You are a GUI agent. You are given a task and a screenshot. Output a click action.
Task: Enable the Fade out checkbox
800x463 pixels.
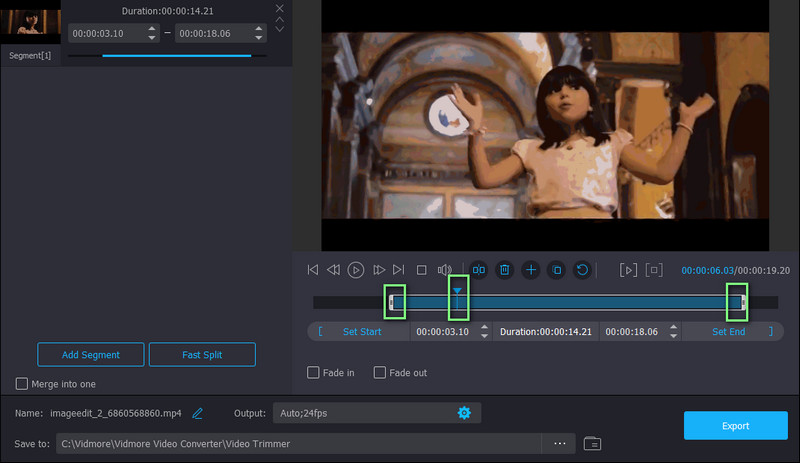pyautogui.click(x=380, y=373)
